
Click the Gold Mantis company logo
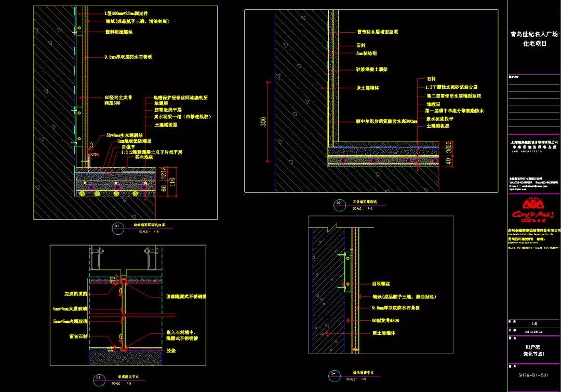(533, 209)
